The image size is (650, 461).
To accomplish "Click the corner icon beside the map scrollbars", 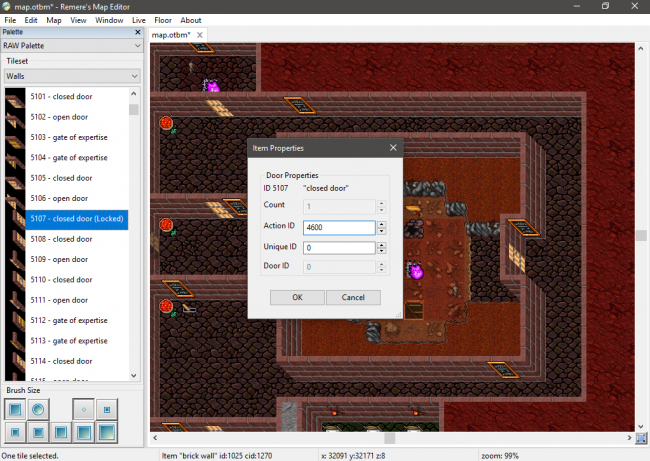I will click(x=641, y=438).
